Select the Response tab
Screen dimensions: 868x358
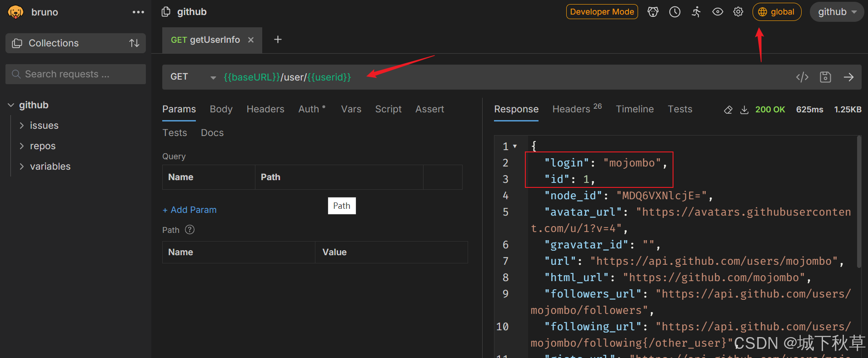(516, 109)
